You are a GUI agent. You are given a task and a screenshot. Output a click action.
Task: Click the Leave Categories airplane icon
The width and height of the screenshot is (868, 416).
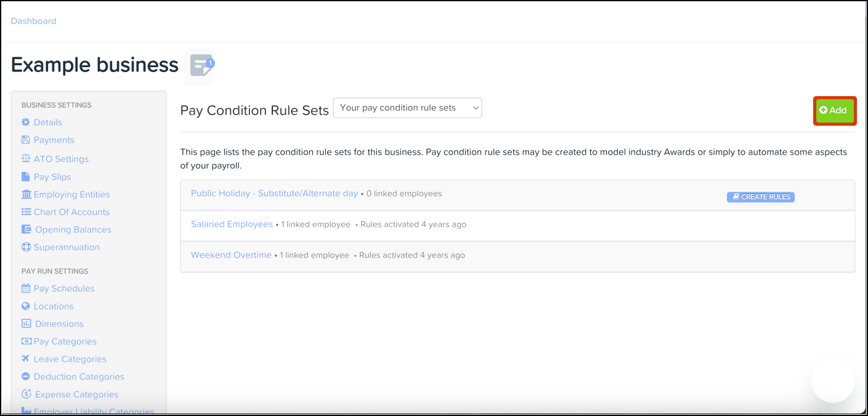coord(26,359)
